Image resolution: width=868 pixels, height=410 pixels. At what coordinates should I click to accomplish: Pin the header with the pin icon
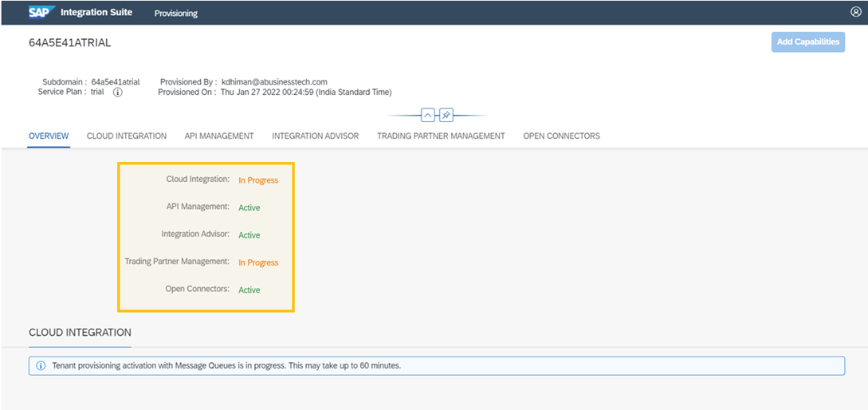(x=446, y=115)
